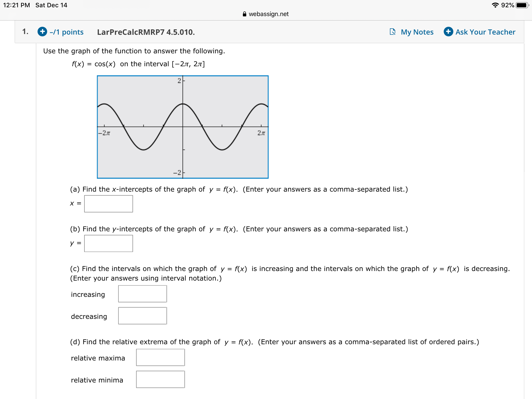532x399 pixels.
Task: Select the increasing interval input field
Action: coord(142,294)
